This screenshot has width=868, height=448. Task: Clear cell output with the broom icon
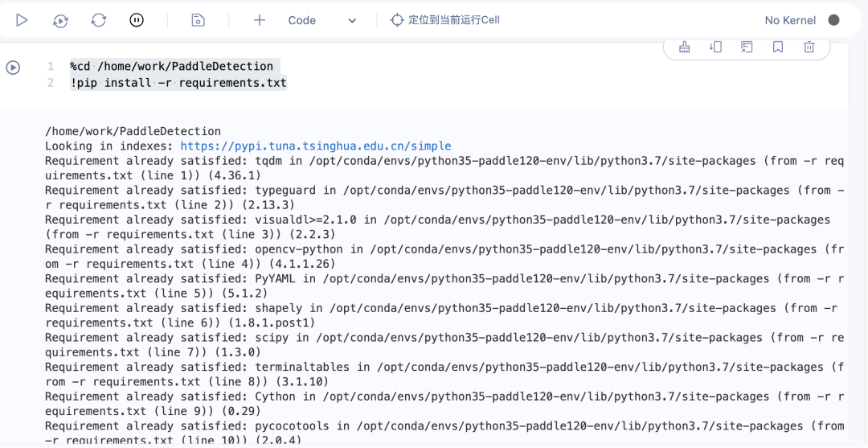[x=685, y=47]
